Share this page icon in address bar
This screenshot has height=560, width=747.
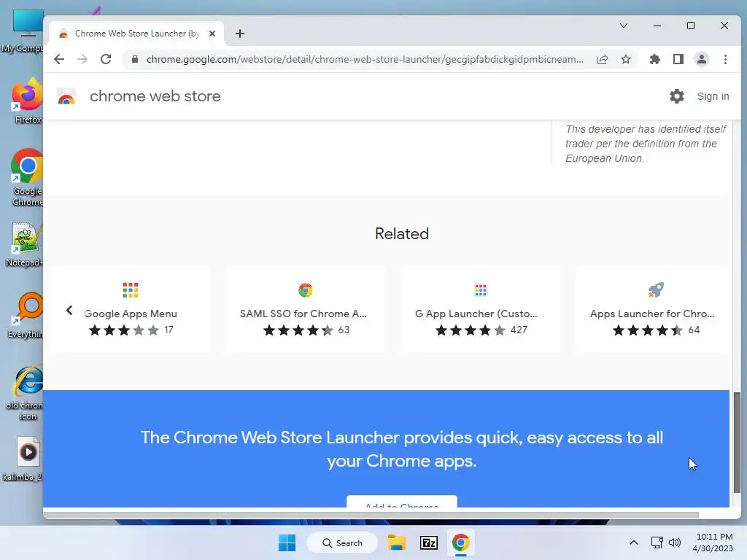(x=603, y=59)
